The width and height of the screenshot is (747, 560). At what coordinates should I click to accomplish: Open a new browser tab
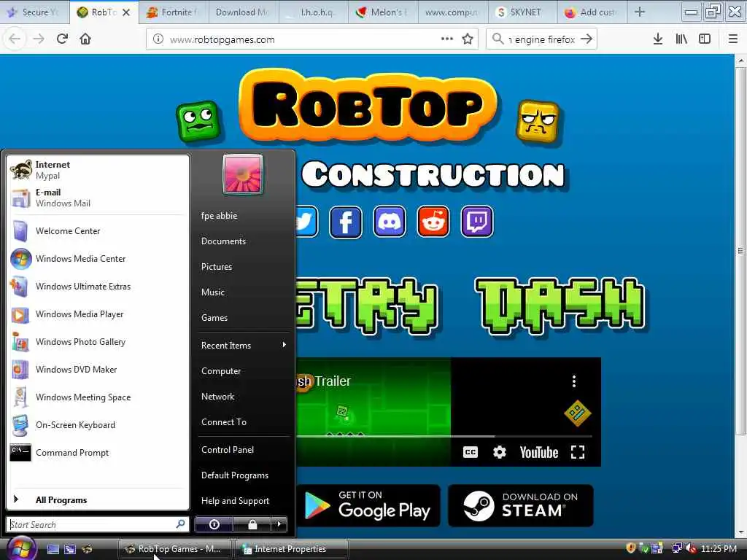click(640, 12)
